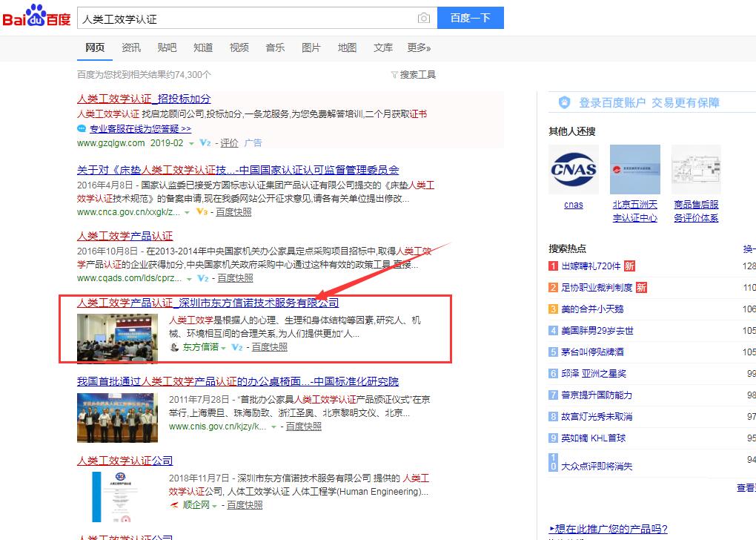
Task: Click the 顺企网 red logo icon
Action: 174,505
